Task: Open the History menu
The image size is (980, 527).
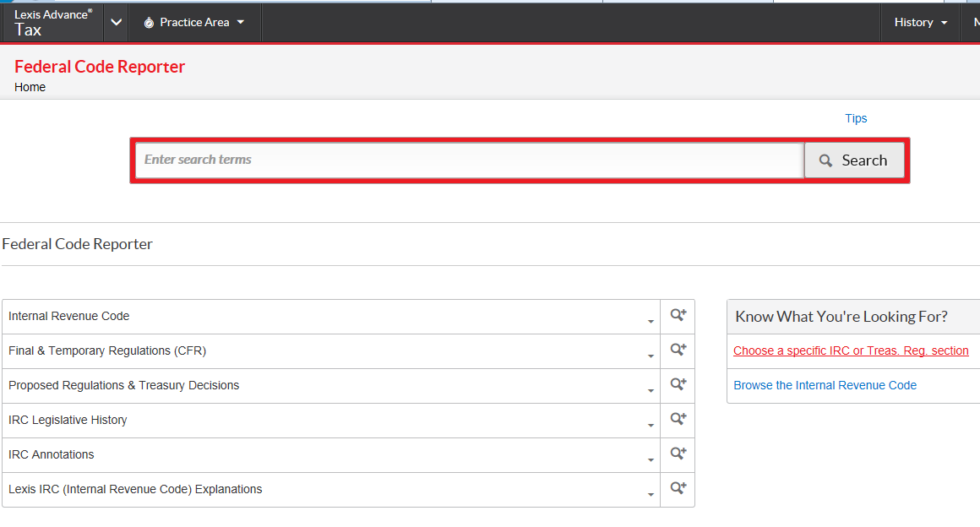Action: (x=920, y=23)
